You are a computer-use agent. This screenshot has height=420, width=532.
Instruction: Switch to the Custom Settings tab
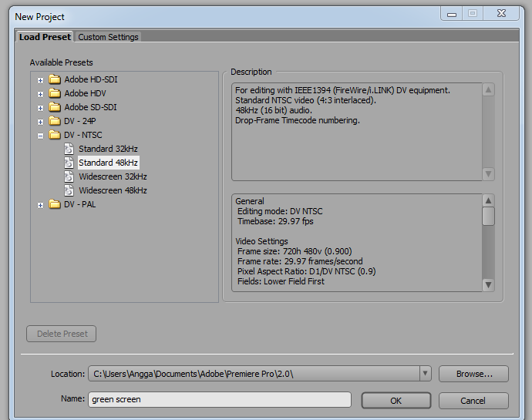108,37
